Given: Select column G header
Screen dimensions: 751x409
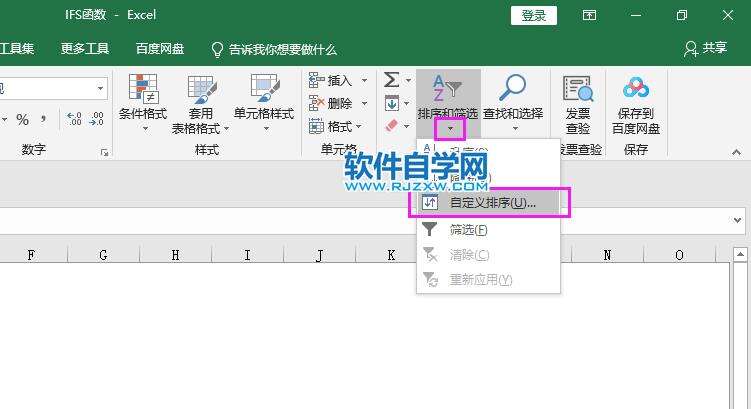Looking at the screenshot, I should (x=103, y=255).
